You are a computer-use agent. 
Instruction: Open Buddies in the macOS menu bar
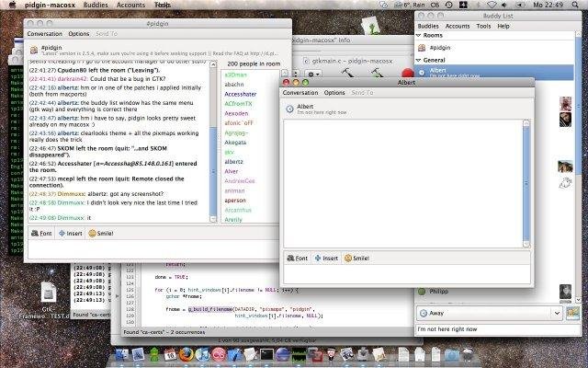[x=96, y=5]
